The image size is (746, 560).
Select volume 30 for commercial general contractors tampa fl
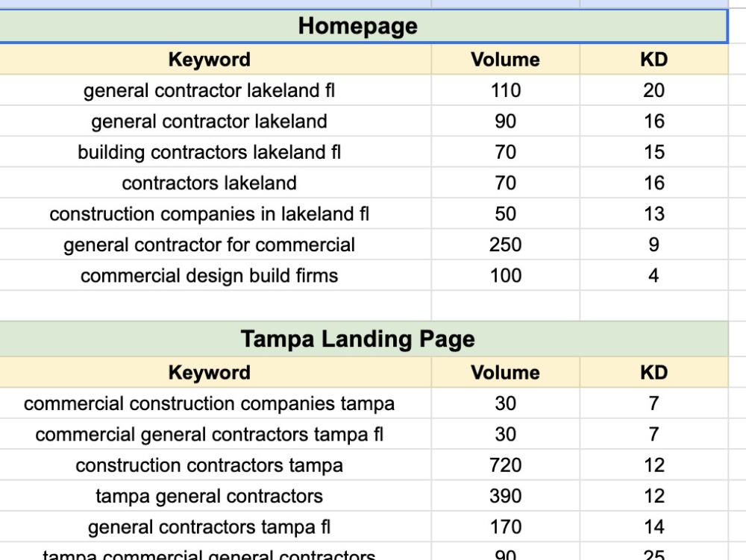(x=505, y=435)
